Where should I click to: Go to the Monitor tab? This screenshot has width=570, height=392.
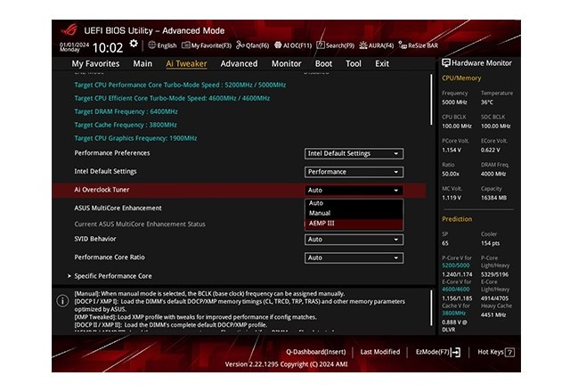click(287, 63)
